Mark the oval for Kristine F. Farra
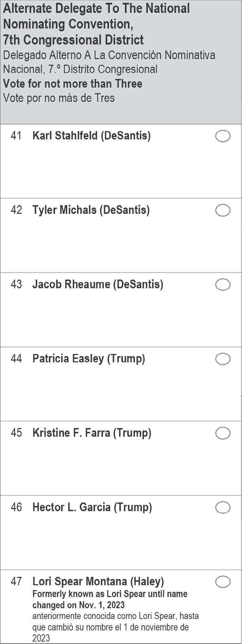Screen dimensions: 242x644 tap(223, 433)
